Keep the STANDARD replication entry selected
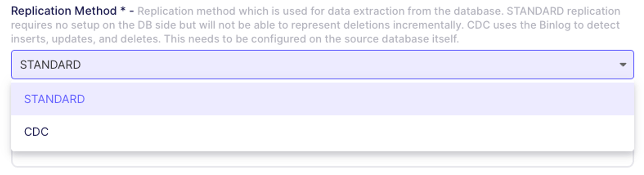 [54, 99]
